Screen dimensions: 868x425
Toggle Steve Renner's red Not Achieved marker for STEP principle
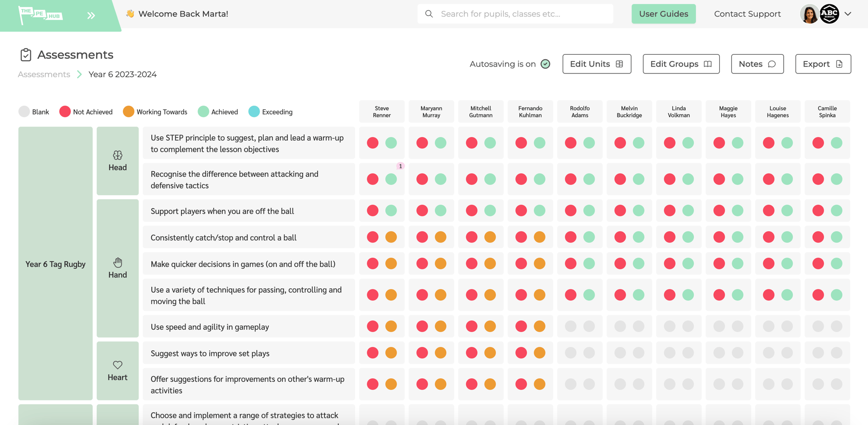372,143
